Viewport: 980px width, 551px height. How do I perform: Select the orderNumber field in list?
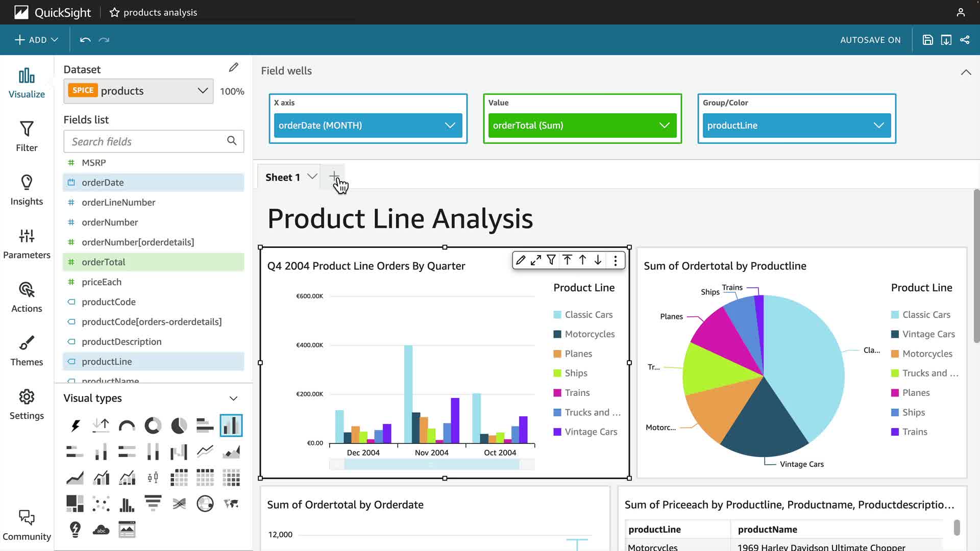tap(110, 222)
